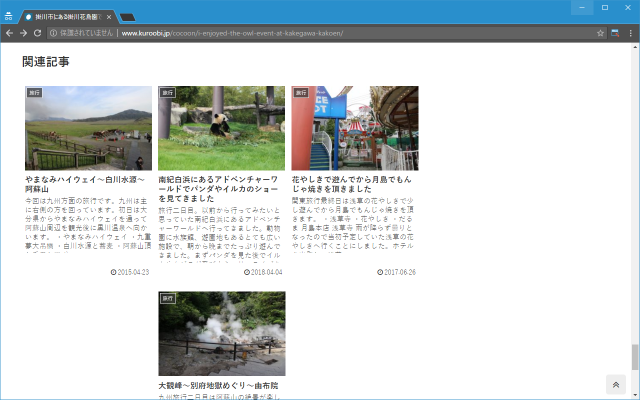Image resolution: width=640 pixels, height=400 pixels.
Task: Open the 花やしき amusement park thumbnail
Action: click(354, 128)
